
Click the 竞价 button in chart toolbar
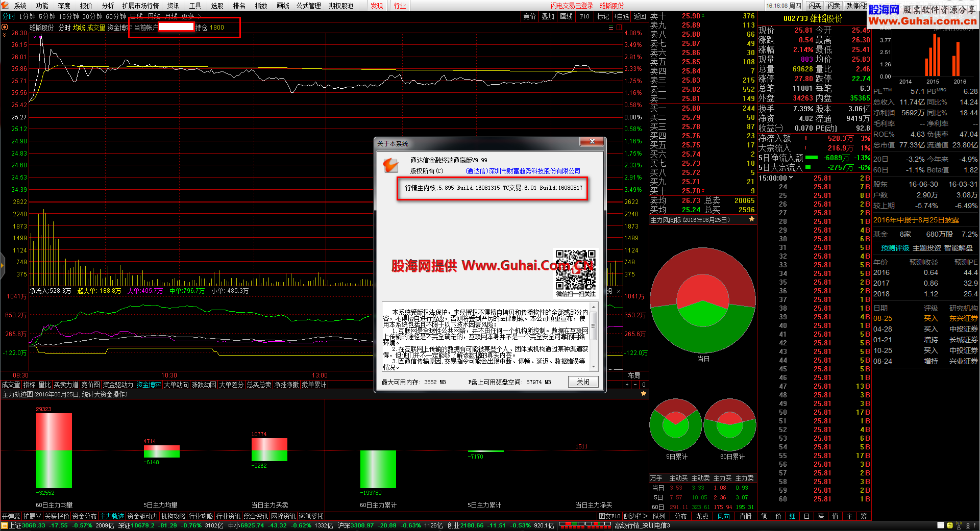click(530, 16)
